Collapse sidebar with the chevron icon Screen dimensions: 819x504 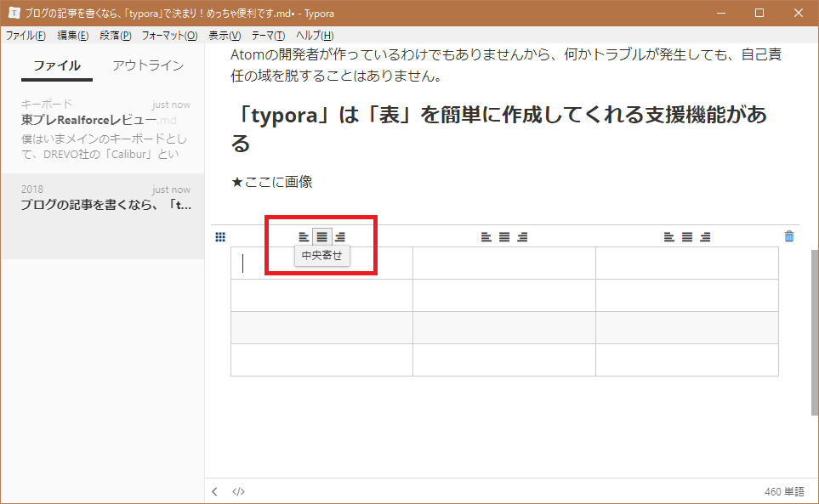tap(214, 491)
